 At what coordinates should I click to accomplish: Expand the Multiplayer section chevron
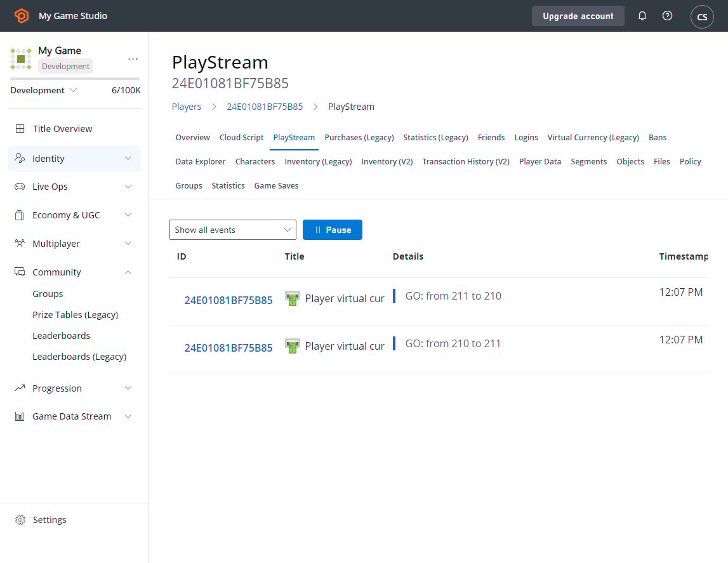coord(128,243)
